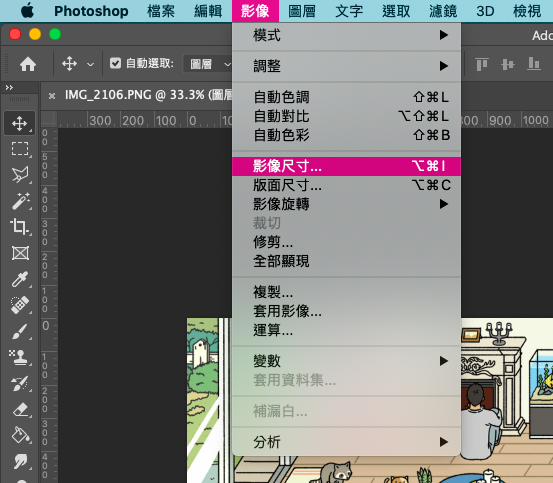Screen dimensions: 553x483
Task: Choose 自動對比 menu item
Action: (x=346, y=116)
